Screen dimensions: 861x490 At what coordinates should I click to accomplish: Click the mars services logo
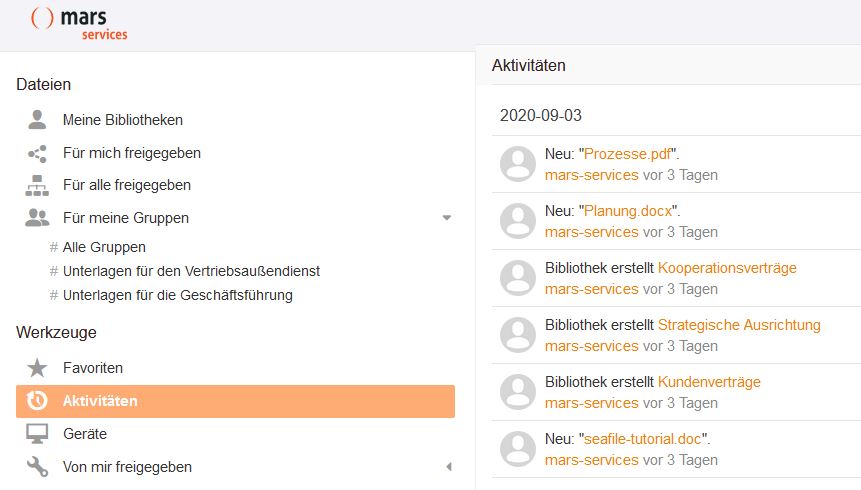[x=80, y=24]
